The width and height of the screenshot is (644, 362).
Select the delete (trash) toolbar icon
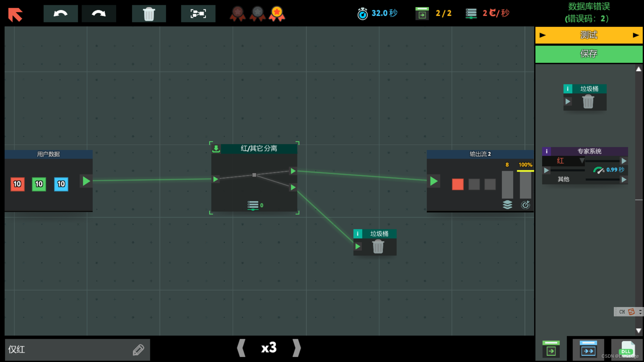point(149,13)
